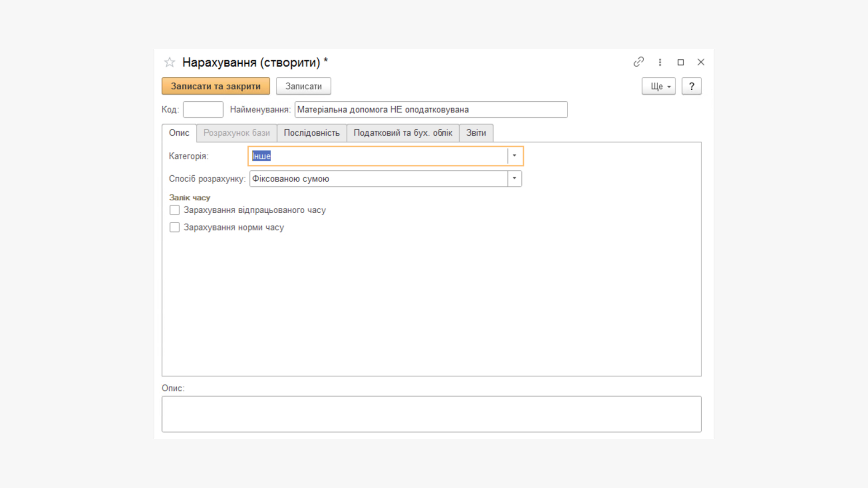Go to the Звіти tab

[476, 133]
